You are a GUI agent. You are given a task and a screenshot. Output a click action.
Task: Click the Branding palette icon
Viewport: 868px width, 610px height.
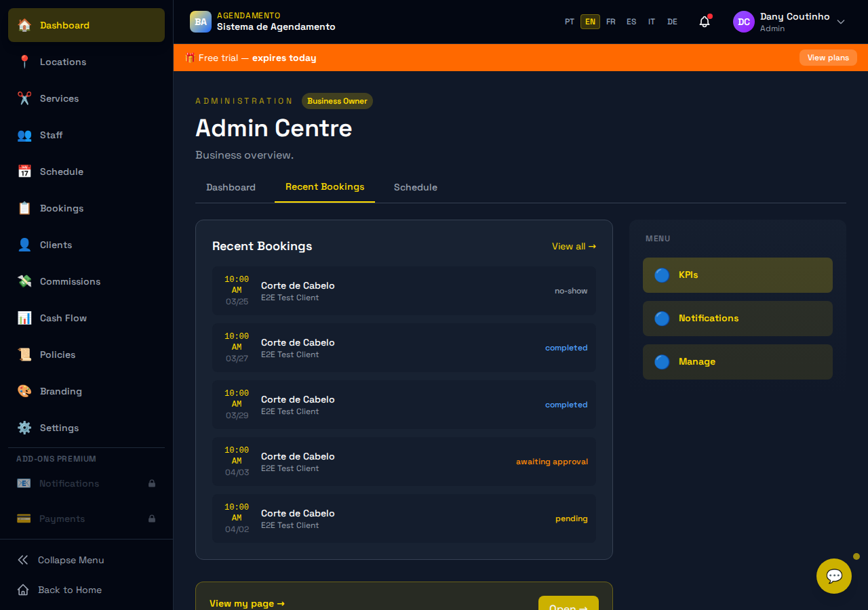click(24, 391)
